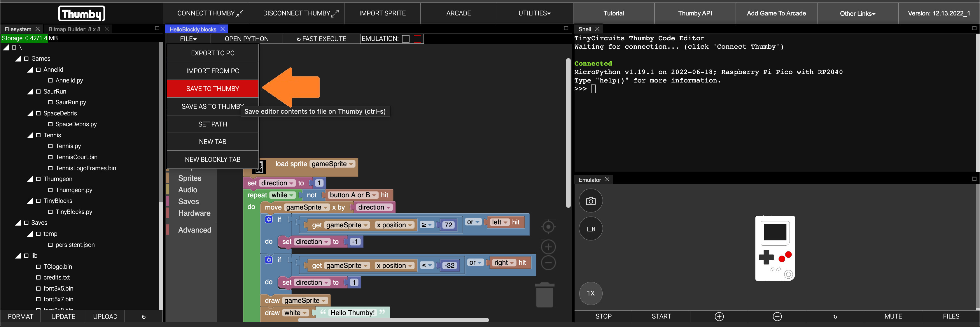
Task: Click the Blockly horizontal scrollbar
Action: (x=393, y=320)
